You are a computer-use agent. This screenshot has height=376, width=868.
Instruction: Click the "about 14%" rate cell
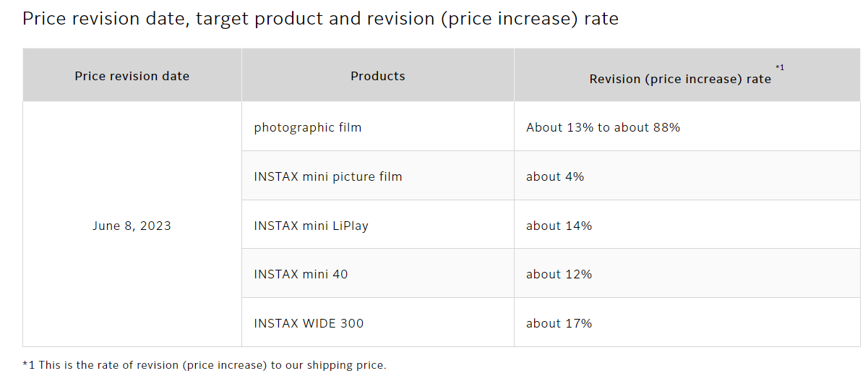[559, 226]
